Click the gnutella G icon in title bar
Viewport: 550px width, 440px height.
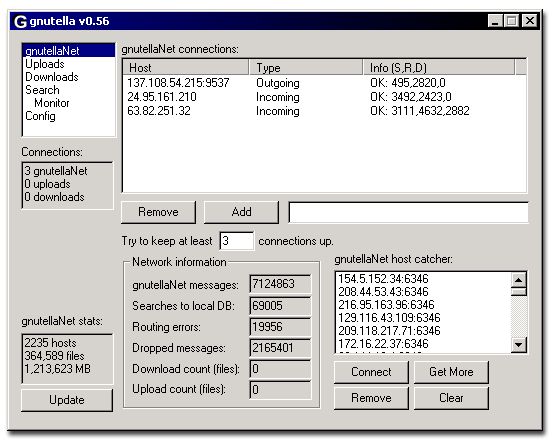click(20, 21)
